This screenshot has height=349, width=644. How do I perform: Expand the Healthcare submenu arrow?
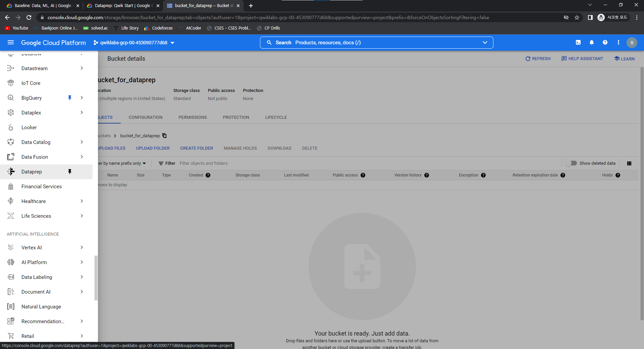[x=82, y=201]
